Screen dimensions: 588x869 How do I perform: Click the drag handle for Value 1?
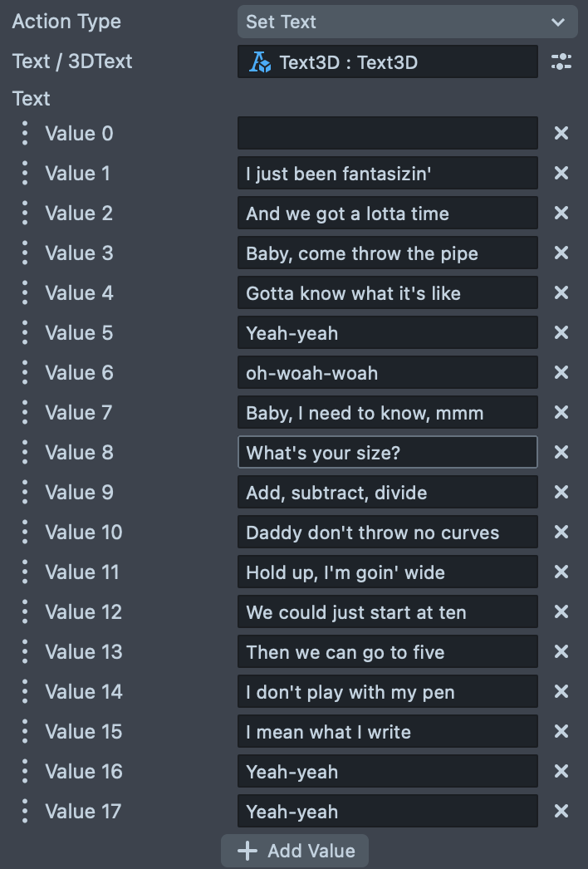pos(25,173)
